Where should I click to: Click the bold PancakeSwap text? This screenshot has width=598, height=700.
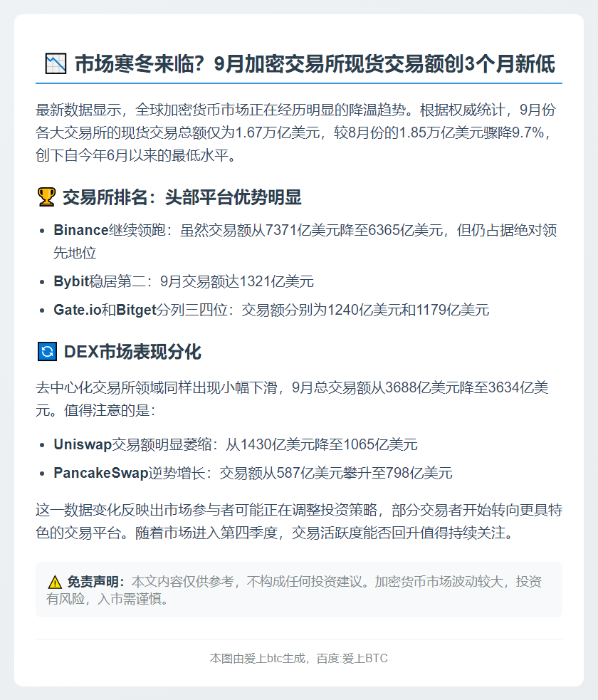101,473
